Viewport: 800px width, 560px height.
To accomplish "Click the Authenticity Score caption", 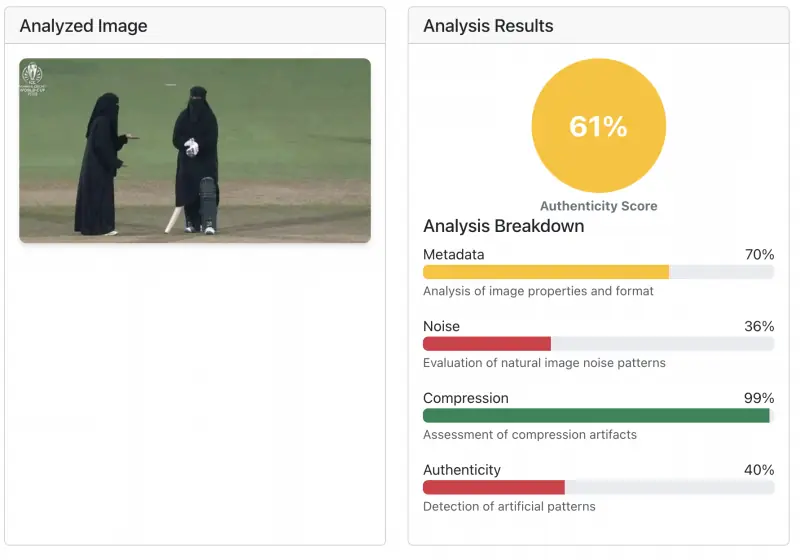I will click(x=598, y=206).
